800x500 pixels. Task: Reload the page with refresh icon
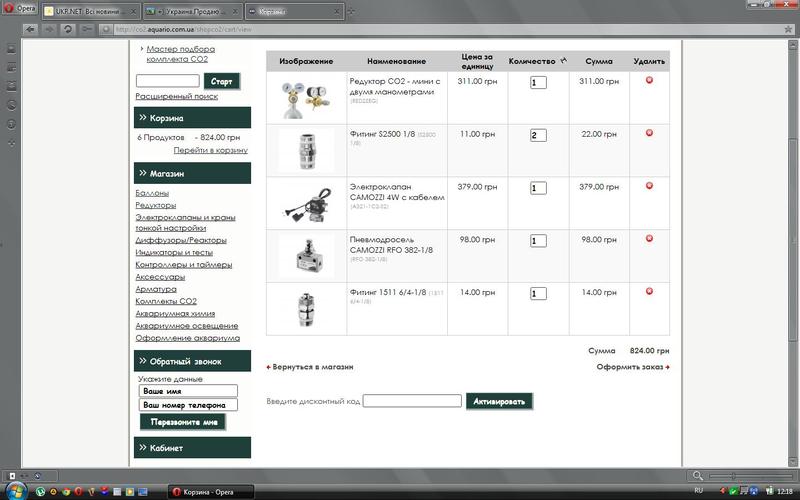point(68,29)
